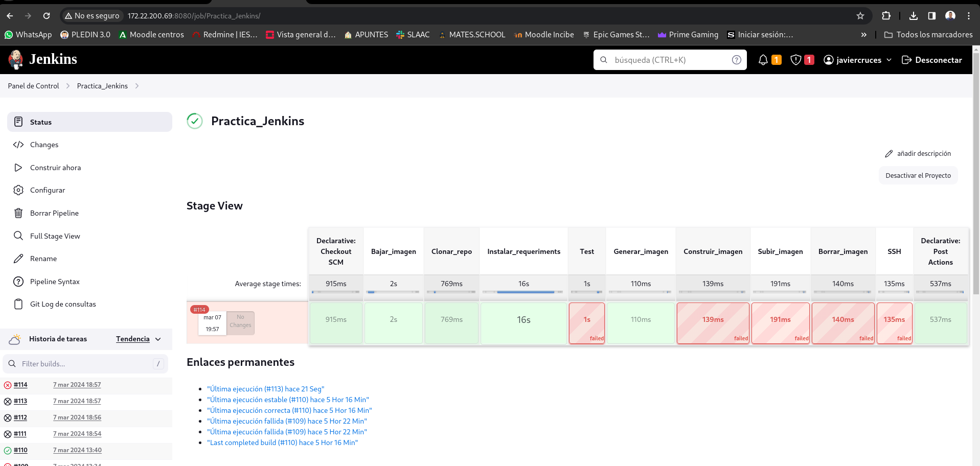Click the failed Subir_imagen cell 191ms

[x=781, y=323]
